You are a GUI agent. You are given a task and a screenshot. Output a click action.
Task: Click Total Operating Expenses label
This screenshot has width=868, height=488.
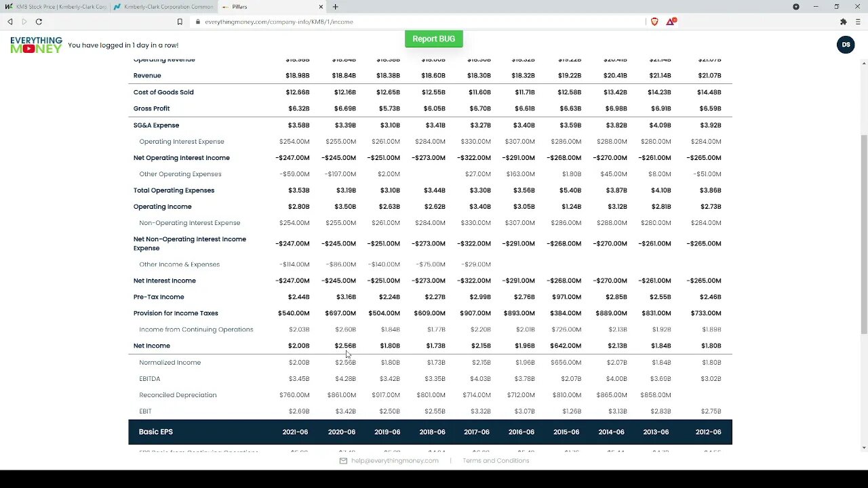tap(174, 190)
